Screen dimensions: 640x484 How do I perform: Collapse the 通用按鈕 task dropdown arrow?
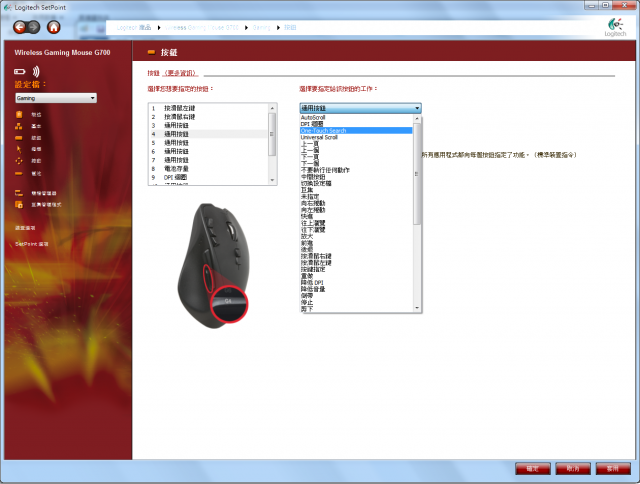(417, 108)
